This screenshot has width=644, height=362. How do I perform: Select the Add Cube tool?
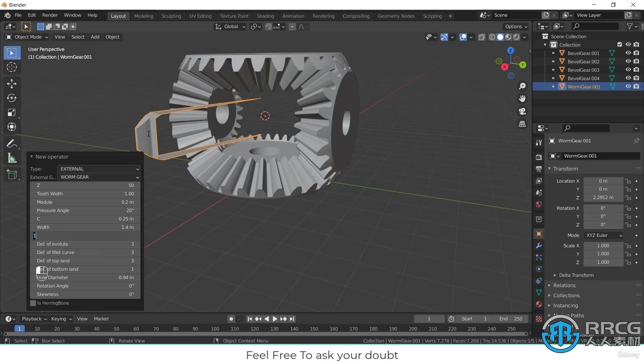pos(12,175)
